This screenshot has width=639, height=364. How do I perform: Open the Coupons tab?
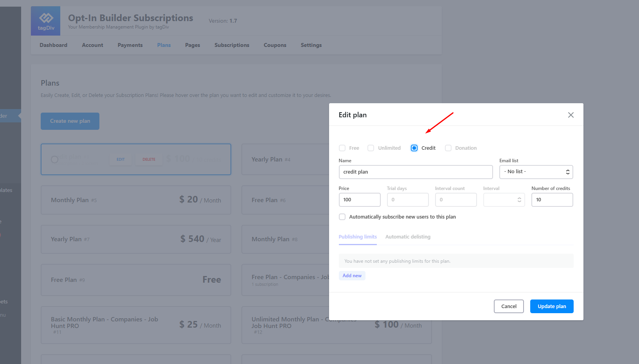(275, 45)
